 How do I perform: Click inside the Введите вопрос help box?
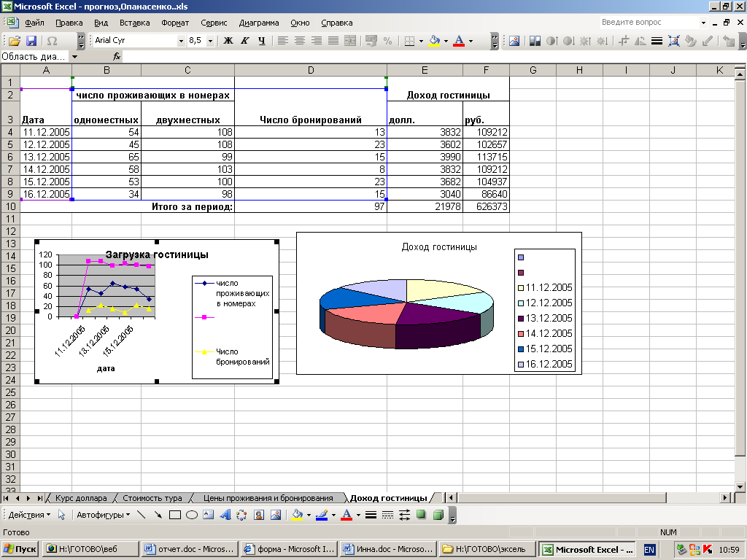click(x=649, y=22)
